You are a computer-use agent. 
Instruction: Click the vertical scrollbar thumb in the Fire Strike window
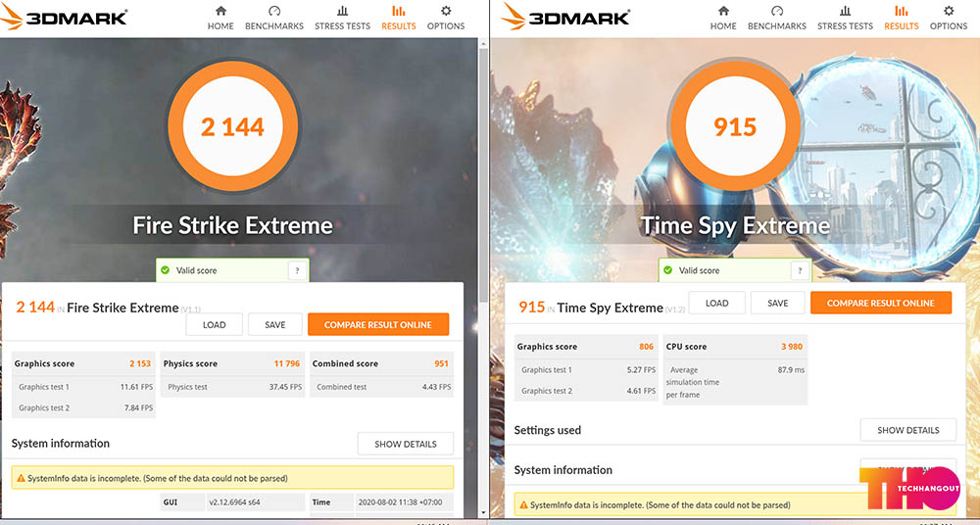pos(483,175)
